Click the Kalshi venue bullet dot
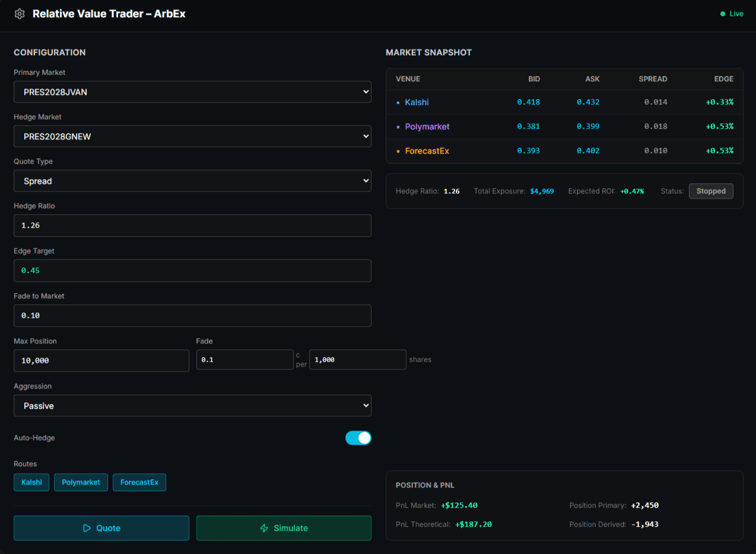 (x=398, y=103)
